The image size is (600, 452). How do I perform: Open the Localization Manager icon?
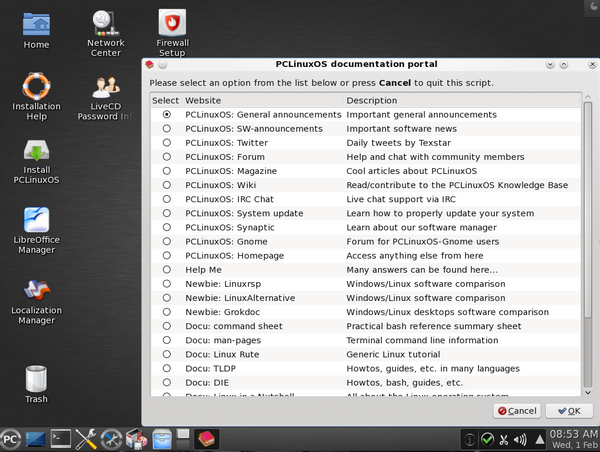36,291
